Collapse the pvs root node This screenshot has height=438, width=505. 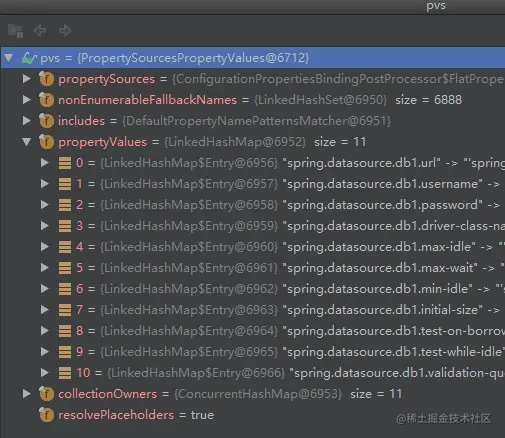pyautogui.click(x=9, y=58)
